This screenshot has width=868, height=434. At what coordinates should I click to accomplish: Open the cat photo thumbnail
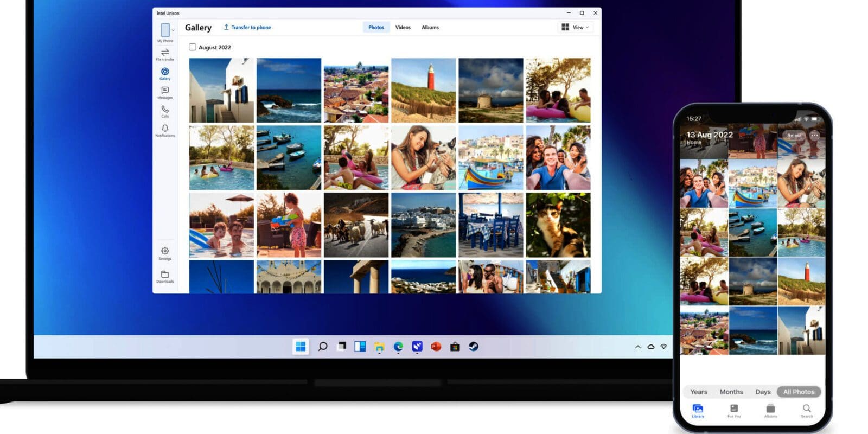pyautogui.click(x=558, y=225)
